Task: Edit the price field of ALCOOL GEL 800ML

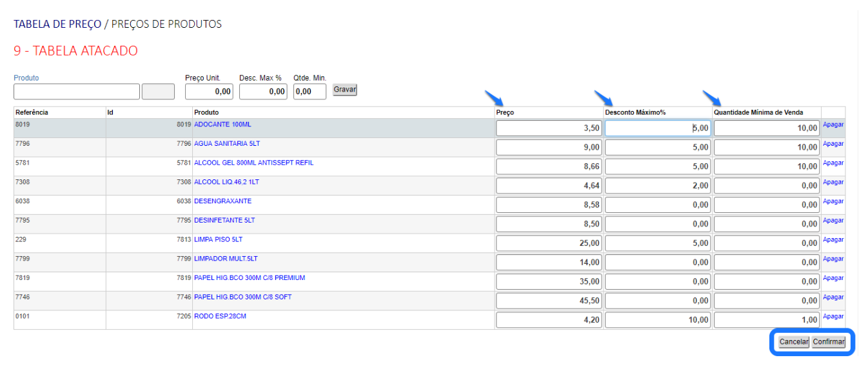Action: pyautogui.click(x=549, y=166)
